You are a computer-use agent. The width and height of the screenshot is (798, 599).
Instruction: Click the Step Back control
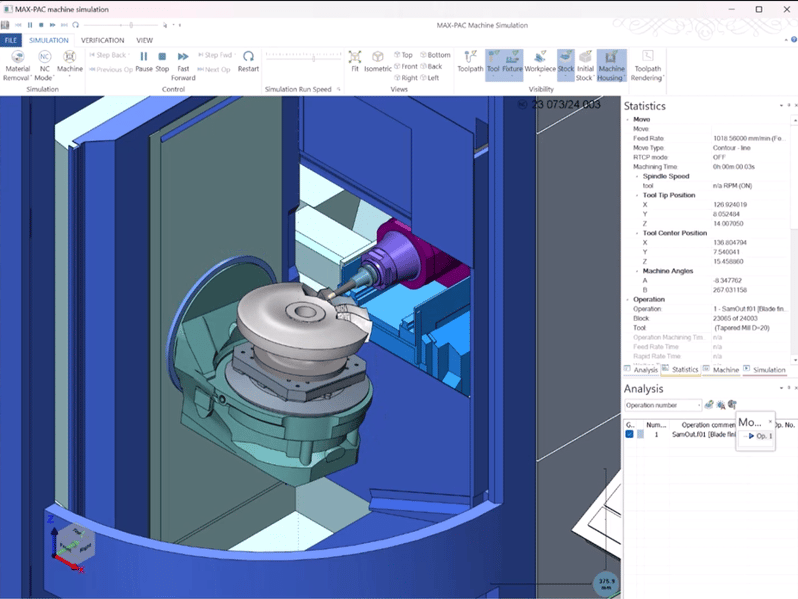pos(108,55)
